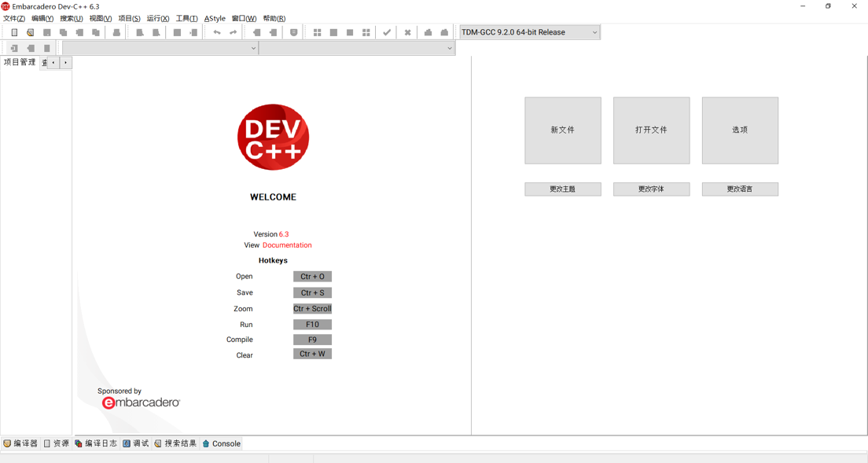The height and width of the screenshot is (463, 868).
Task: Click the New file toolbar icon
Action: coord(14,33)
